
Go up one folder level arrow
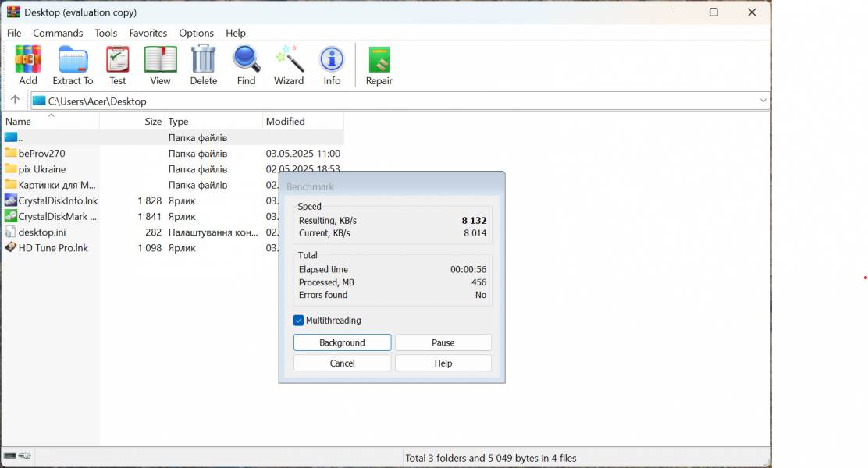[15, 100]
